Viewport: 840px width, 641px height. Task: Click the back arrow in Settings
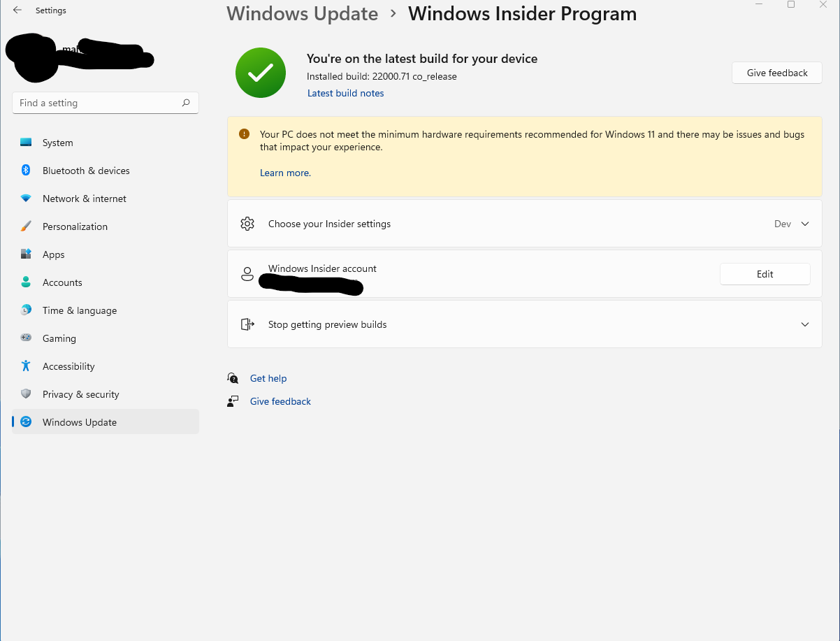tap(17, 10)
